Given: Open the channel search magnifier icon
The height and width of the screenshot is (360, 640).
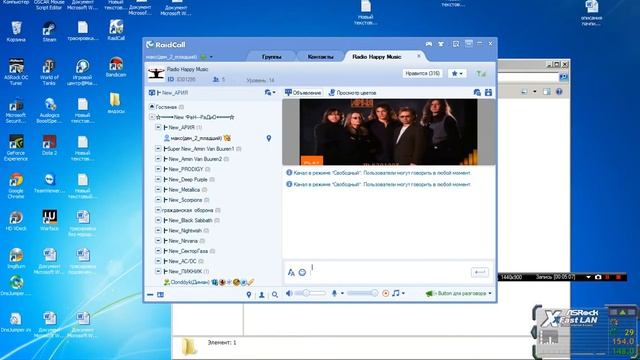Looking at the screenshot, I should (275, 294).
